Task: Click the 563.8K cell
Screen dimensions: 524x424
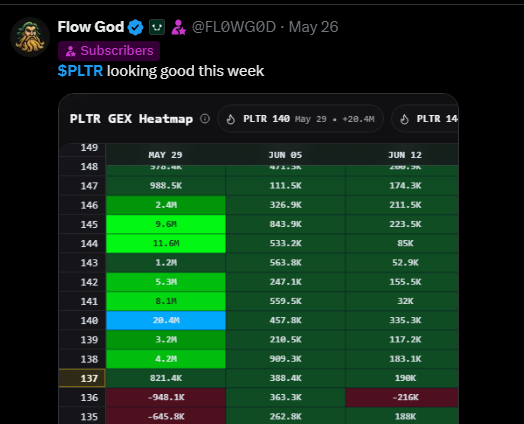Action: click(x=285, y=263)
